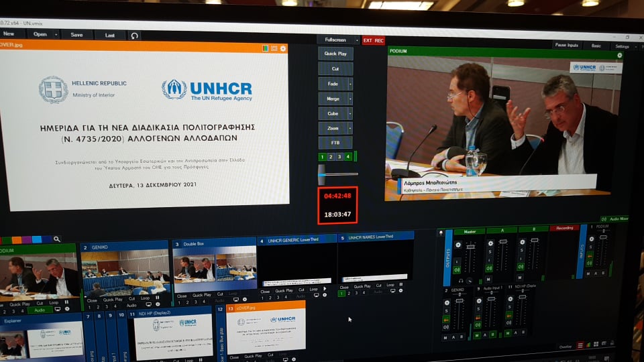Toggle solo on GENIKO audio channel

point(446,310)
